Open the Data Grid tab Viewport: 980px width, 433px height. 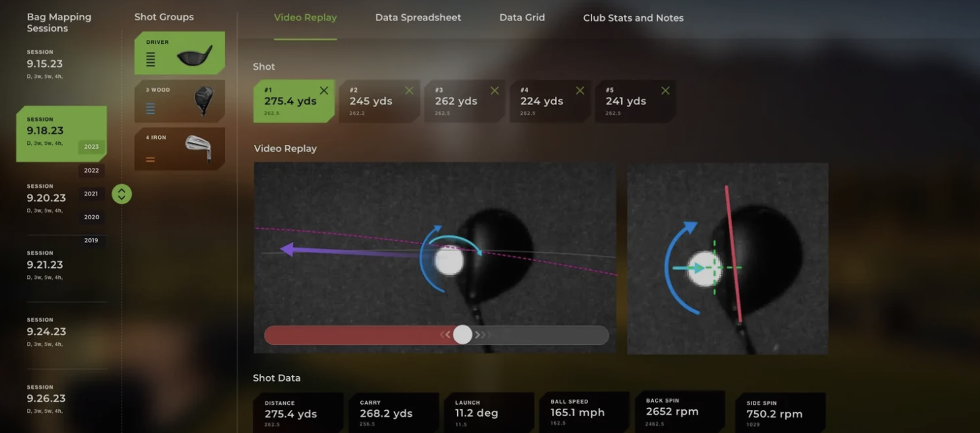(522, 18)
